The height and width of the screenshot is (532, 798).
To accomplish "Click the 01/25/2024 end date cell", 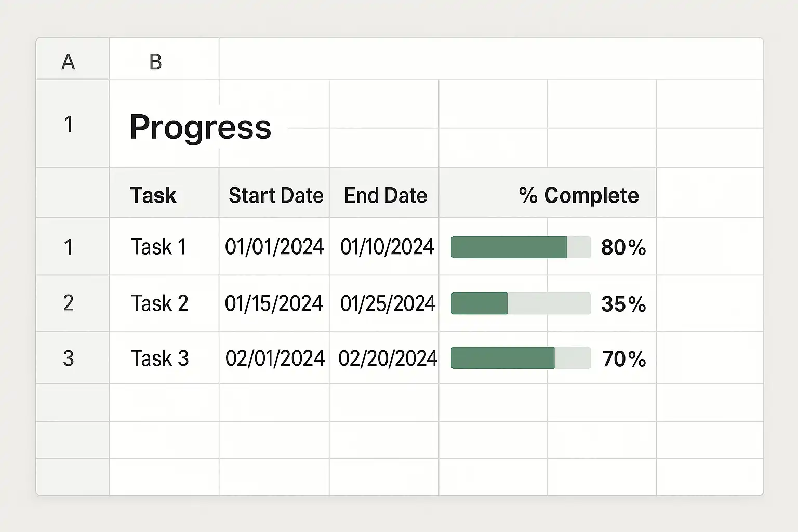I will click(x=387, y=303).
